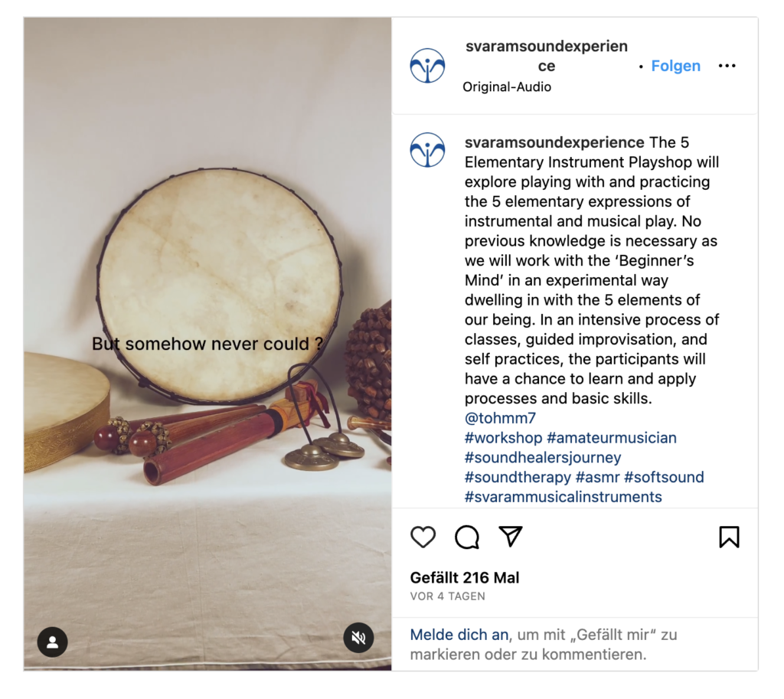This screenshot has height=699, width=784.
Task: Click the Melde dich an login link
Action: click(459, 635)
